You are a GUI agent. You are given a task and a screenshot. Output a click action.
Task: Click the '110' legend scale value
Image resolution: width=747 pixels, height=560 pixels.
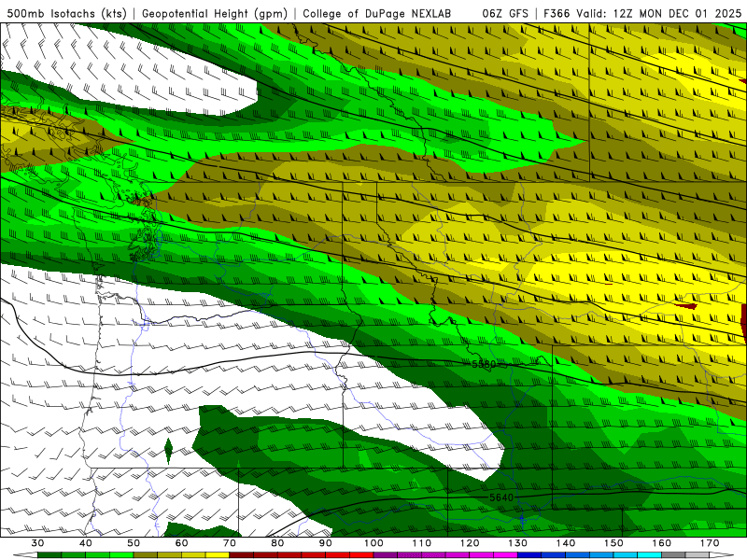tap(422, 543)
